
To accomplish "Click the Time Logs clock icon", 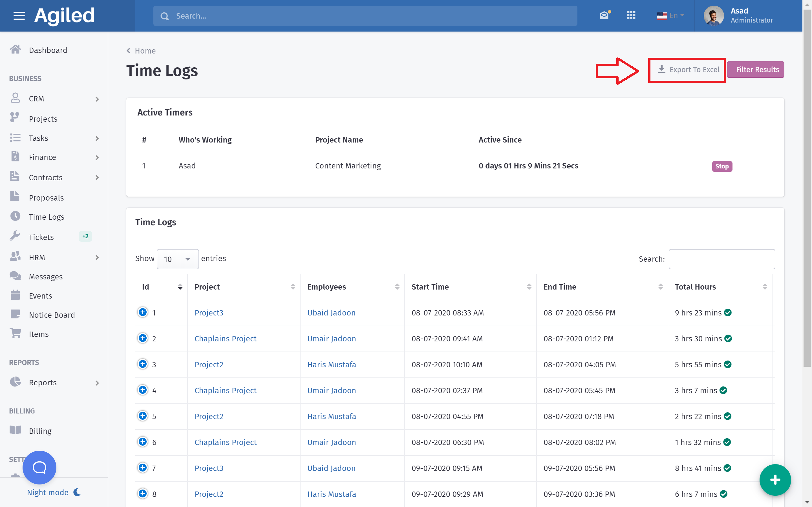I will click(x=15, y=216).
